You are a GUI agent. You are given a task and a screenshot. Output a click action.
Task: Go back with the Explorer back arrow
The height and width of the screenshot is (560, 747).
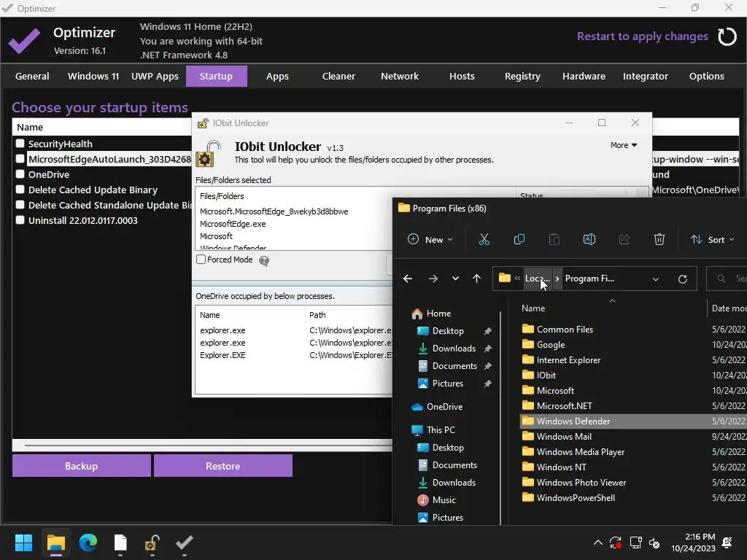(x=408, y=279)
